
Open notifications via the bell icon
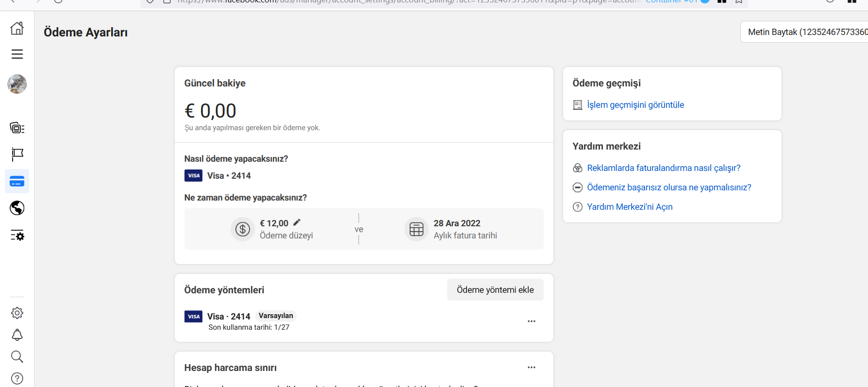[x=17, y=335]
